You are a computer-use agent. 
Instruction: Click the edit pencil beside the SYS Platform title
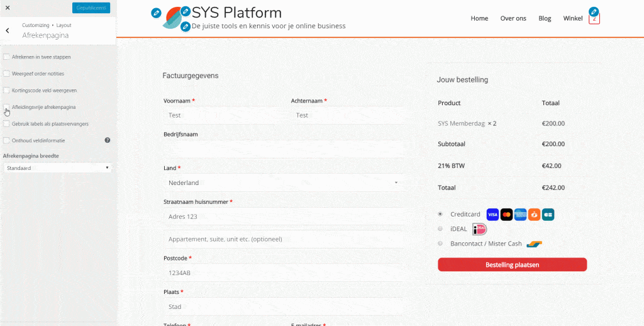tap(186, 11)
